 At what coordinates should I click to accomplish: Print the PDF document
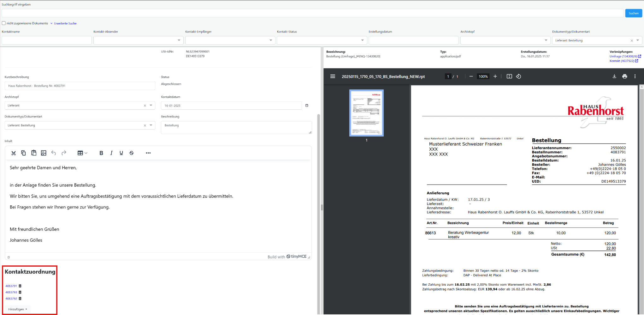pos(624,76)
